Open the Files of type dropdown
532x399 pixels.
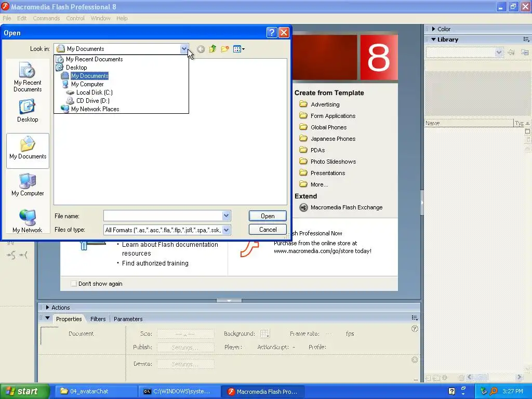click(x=227, y=230)
